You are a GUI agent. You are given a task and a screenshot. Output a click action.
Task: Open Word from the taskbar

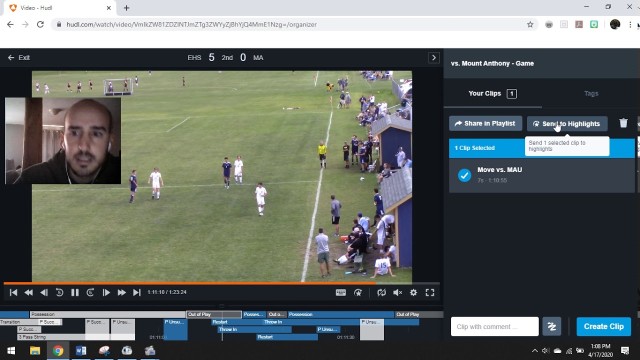81,351
